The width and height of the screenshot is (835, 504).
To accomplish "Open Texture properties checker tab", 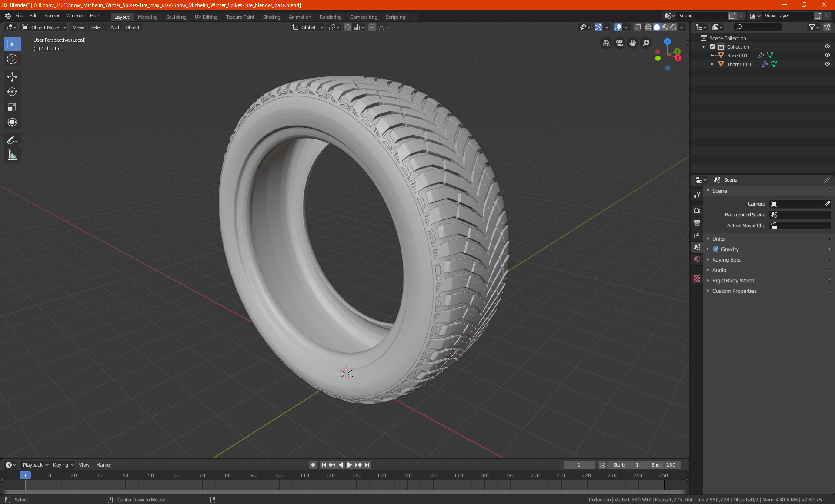I will [697, 279].
